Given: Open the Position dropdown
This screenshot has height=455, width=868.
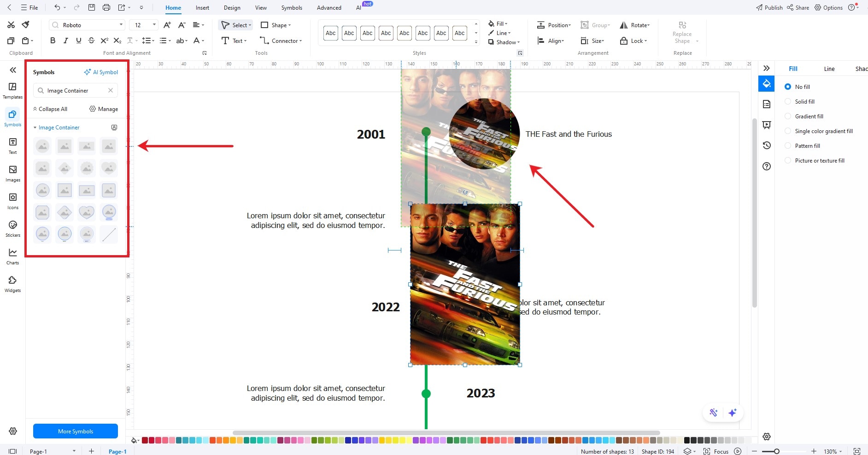Looking at the screenshot, I should click(x=554, y=25).
